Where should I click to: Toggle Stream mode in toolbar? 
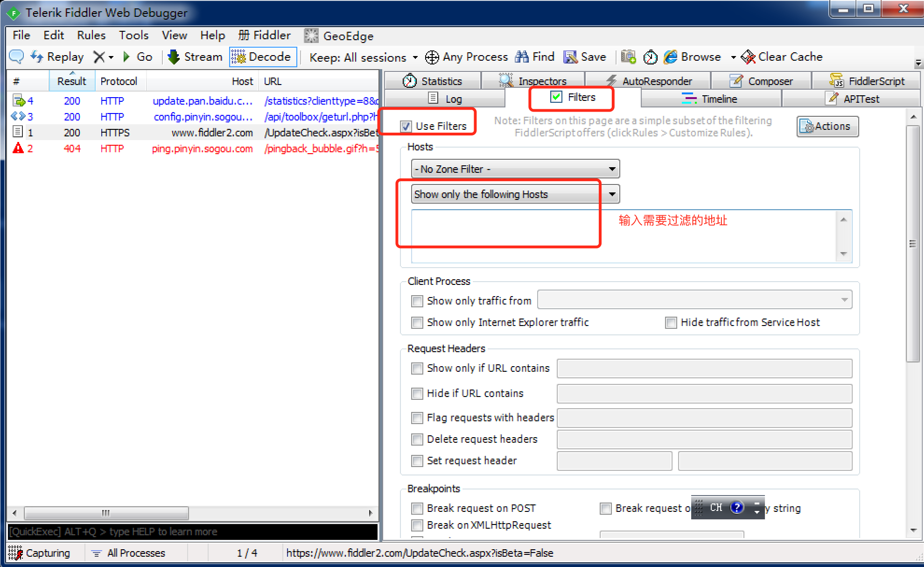[195, 57]
